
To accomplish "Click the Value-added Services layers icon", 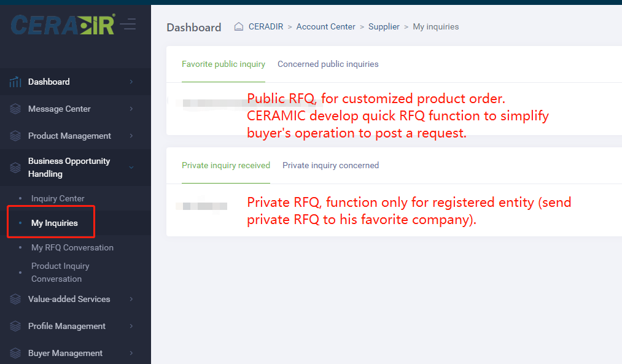I will point(15,299).
